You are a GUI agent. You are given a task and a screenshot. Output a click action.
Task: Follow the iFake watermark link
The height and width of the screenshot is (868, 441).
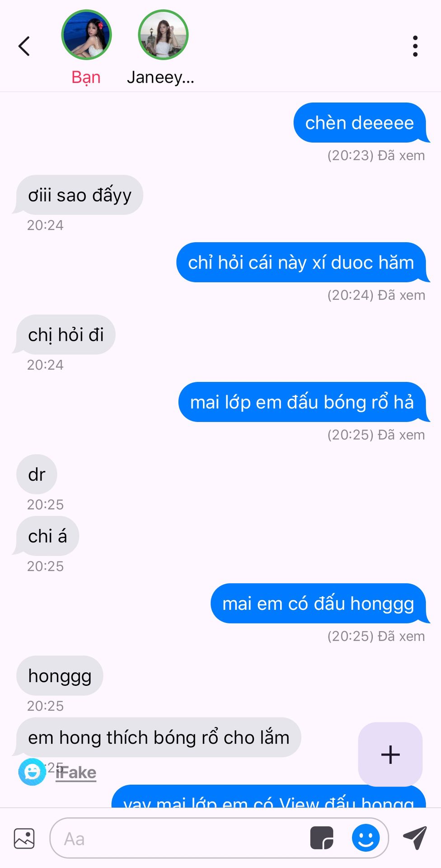[x=76, y=773]
